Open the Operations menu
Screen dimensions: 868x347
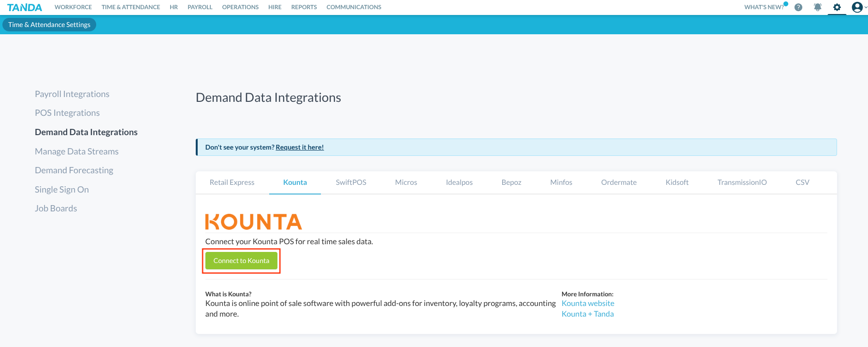240,7
